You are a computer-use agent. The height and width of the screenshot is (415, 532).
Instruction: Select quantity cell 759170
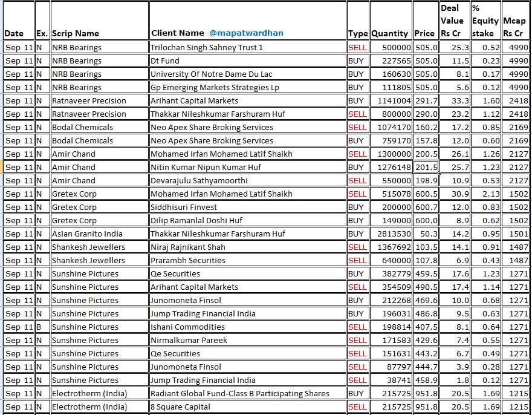391,140
